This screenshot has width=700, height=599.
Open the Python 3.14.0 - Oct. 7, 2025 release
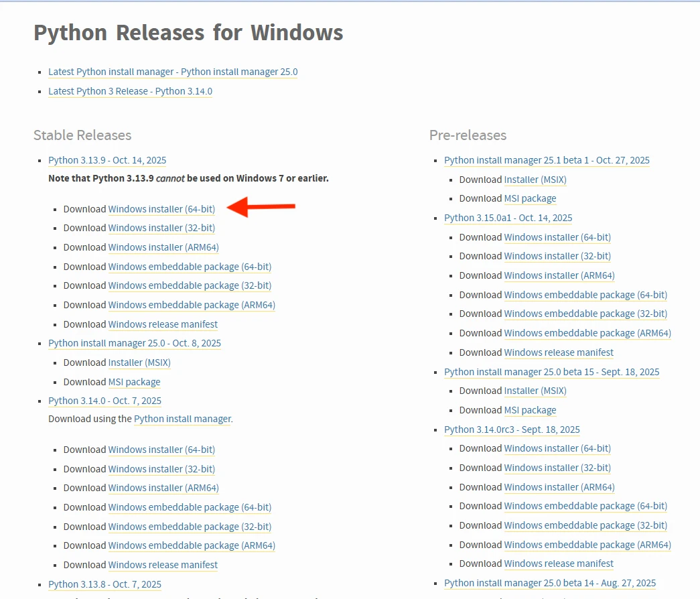(x=104, y=401)
